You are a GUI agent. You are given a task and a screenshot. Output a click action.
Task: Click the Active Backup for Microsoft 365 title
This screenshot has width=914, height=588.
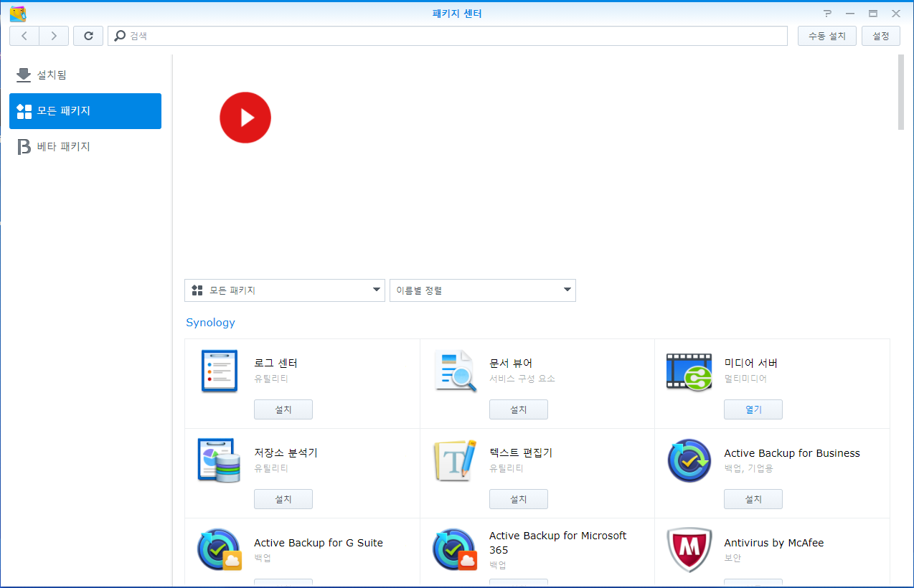click(x=558, y=543)
